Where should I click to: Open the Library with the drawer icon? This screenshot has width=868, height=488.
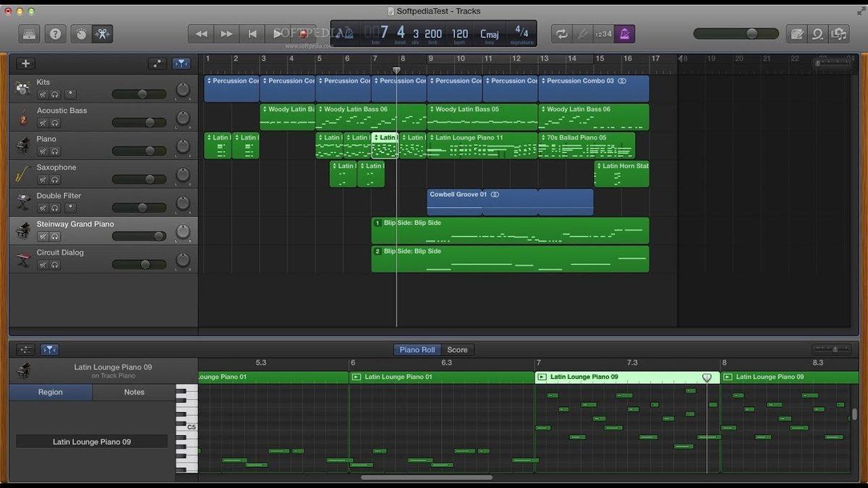click(x=27, y=33)
